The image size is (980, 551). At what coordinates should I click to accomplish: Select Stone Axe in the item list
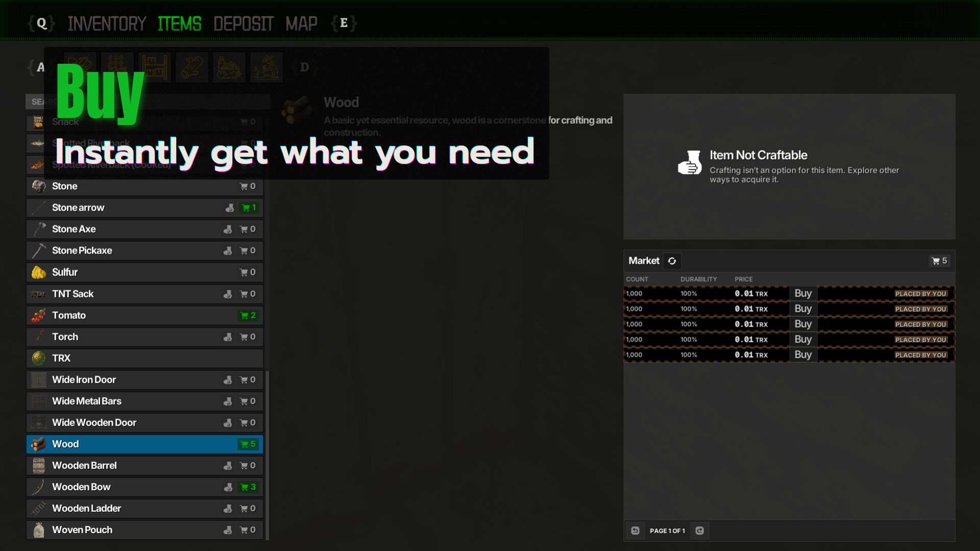point(145,229)
